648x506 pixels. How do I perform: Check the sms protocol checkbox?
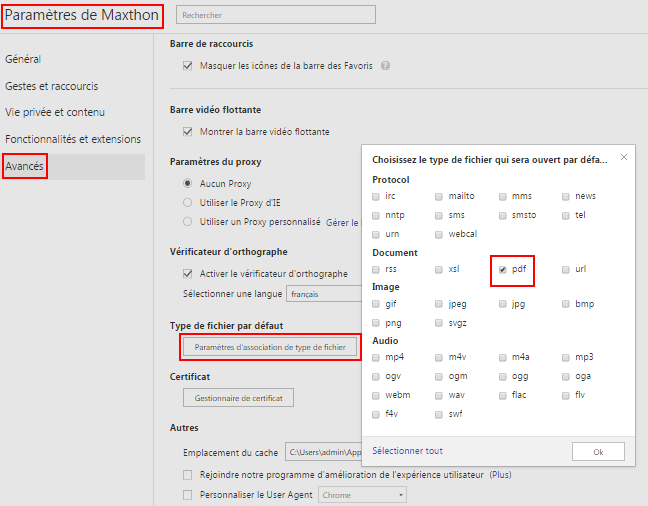[439, 215]
